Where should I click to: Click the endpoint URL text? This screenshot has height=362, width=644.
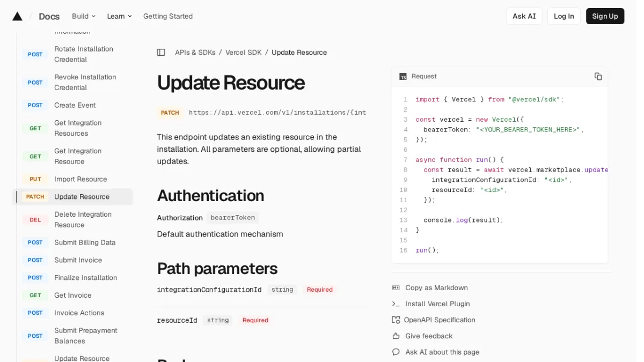click(277, 113)
